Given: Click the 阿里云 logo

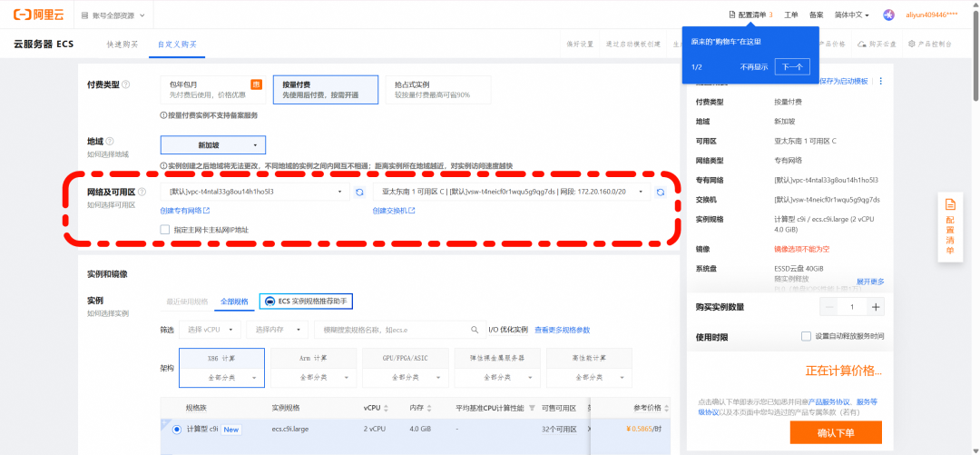Looking at the screenshot, I should coord(39,15).
